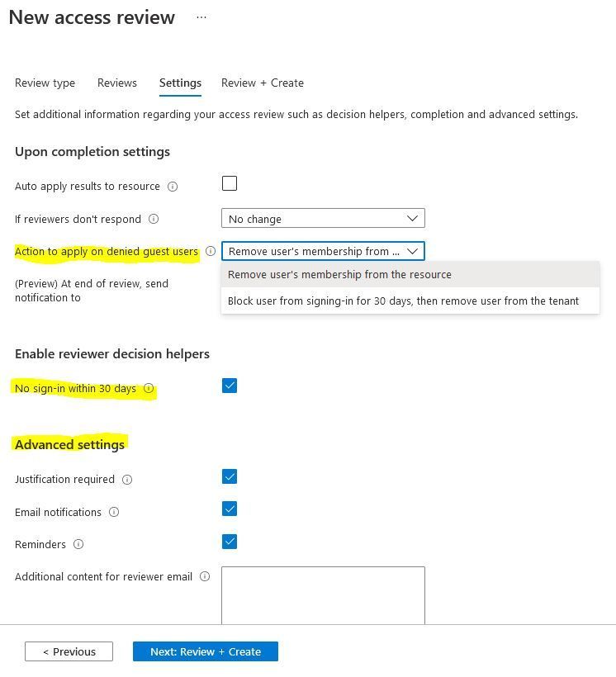Open the ellipsis menu beside New access review
Screen dimensions: 616x677
pyautogui.click(x=201, y=17)
